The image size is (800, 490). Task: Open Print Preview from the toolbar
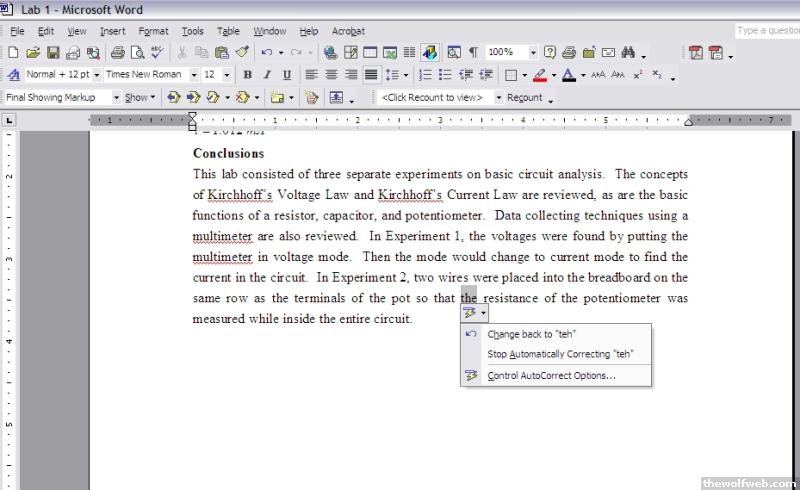[x=136, y=52]
